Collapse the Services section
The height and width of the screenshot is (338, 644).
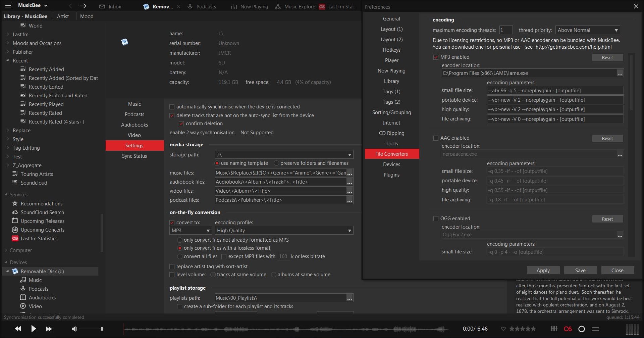tap(6, 195)
